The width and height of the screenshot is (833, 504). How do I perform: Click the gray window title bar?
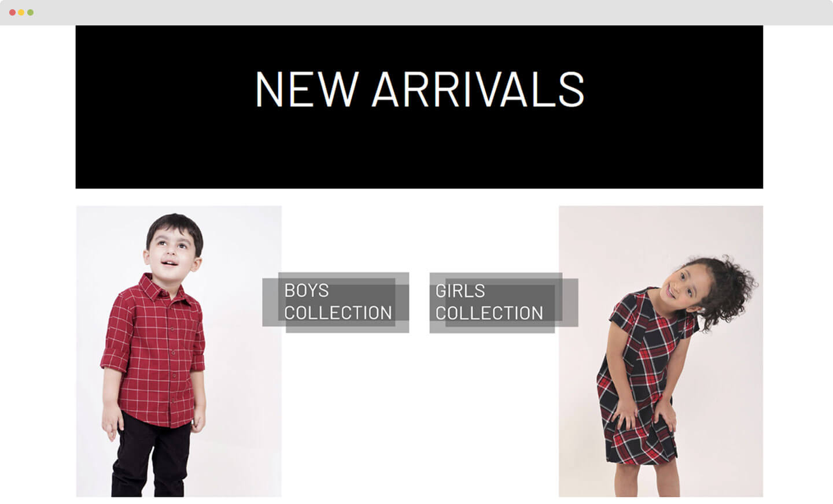pyautogui.click(x=417, y=12)
